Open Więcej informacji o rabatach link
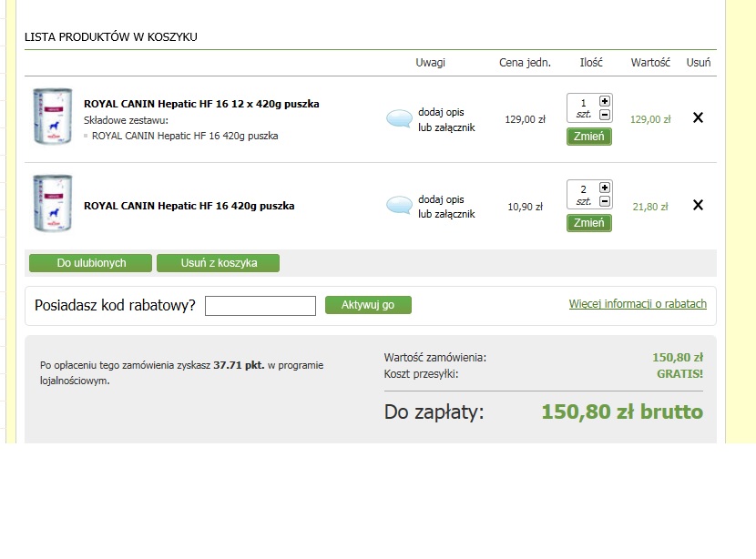Screen dimensions: 756x559 click(638, 304)
